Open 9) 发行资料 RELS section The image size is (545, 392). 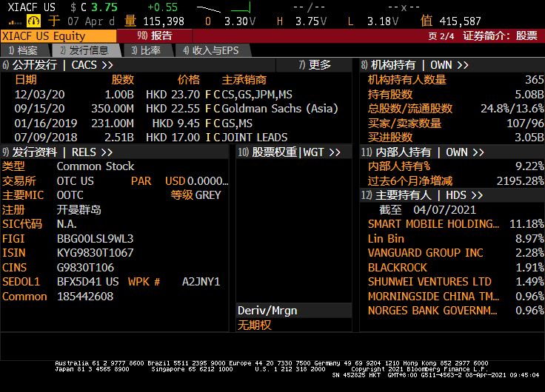click(58, 152)
